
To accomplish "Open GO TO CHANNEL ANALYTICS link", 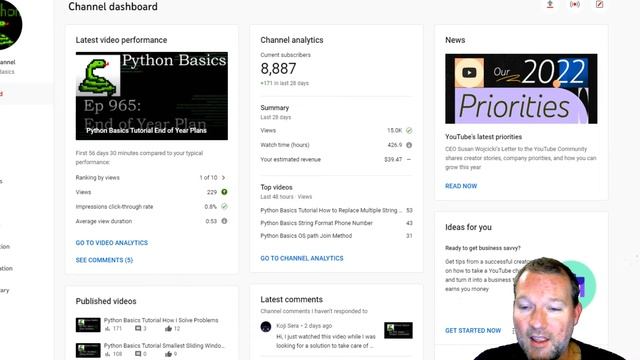I will 302,258.
